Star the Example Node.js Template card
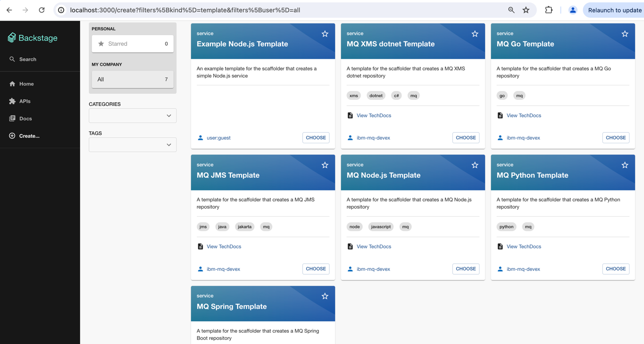This screenshot has height=344, width=644. (x=325, y=34)
